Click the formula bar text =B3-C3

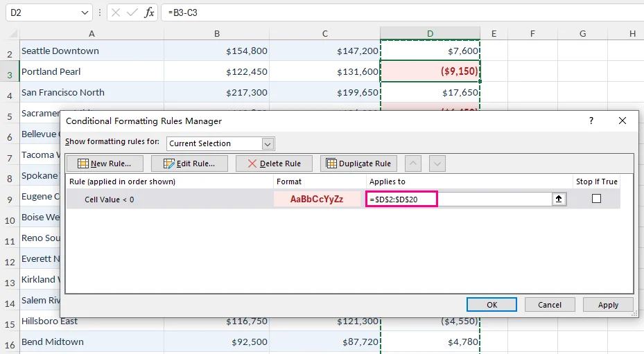tap(183, 12)
